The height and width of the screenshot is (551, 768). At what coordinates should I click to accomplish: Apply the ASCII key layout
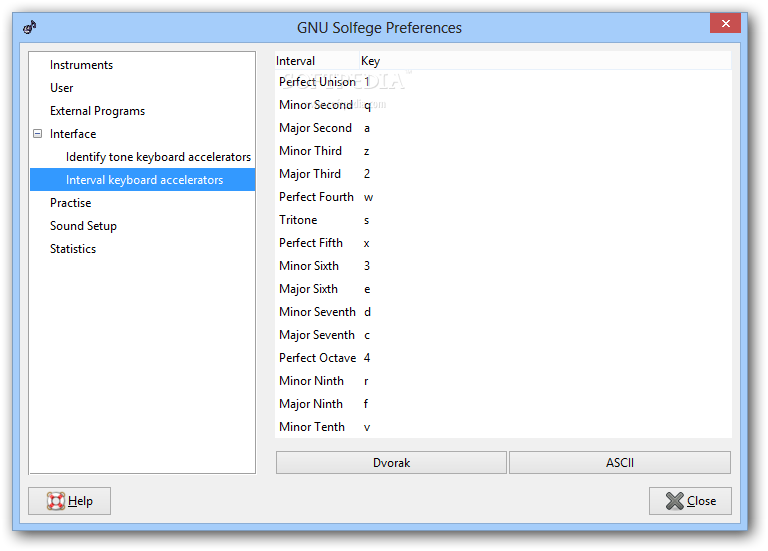620,462
